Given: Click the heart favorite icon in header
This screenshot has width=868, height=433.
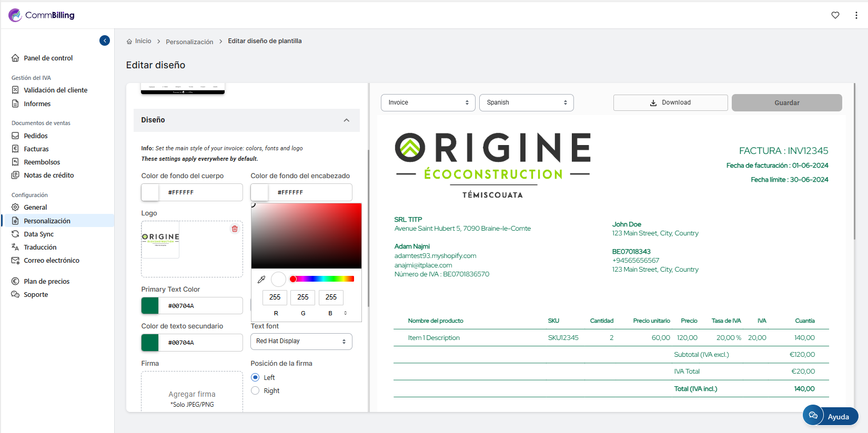Looking at the screenshot, I should point(835,15).
